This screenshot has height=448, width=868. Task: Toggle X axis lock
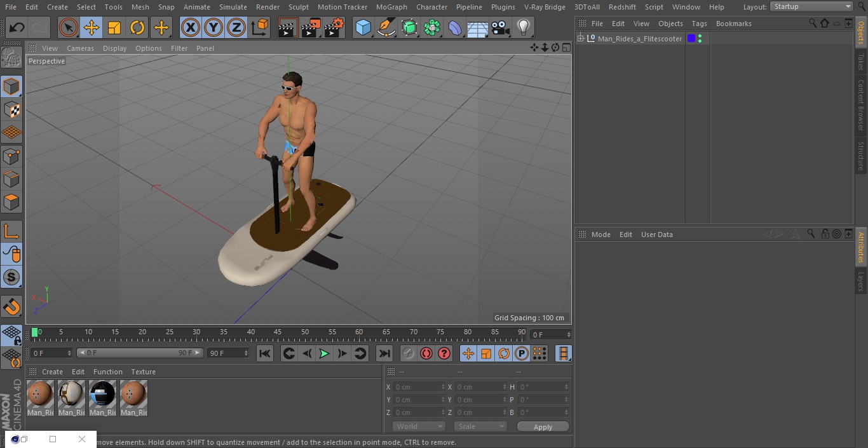(191, 27)
